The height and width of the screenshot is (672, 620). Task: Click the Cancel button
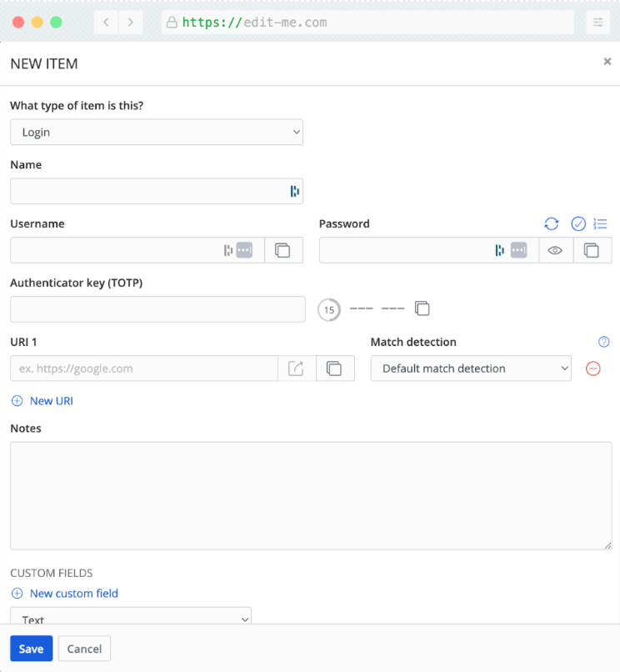[84, 649]
